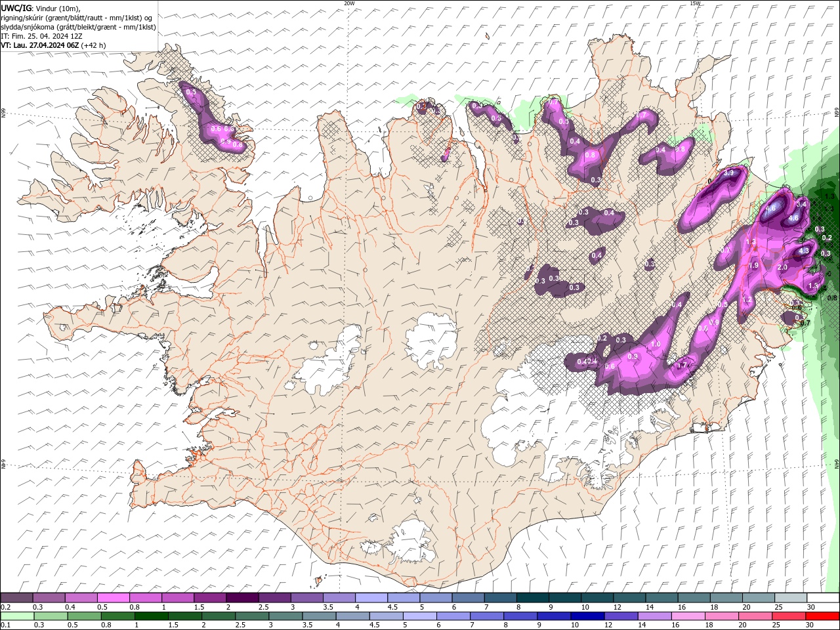Click the '2.0' precipitation value on map
The image size is (840, 630).
782,268
